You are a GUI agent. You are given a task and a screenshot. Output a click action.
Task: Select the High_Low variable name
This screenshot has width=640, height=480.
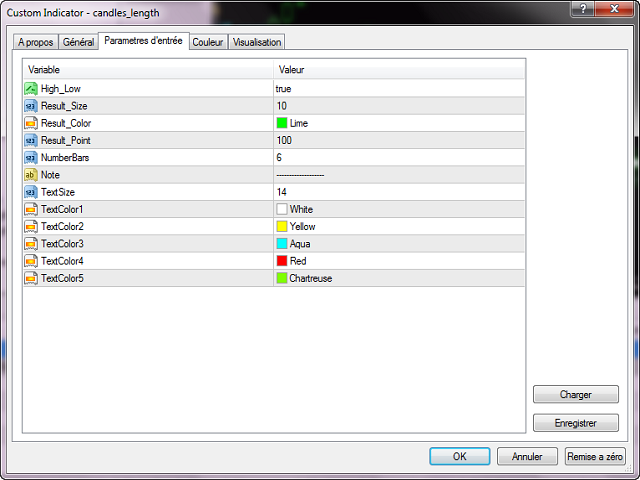click(61, 89)
